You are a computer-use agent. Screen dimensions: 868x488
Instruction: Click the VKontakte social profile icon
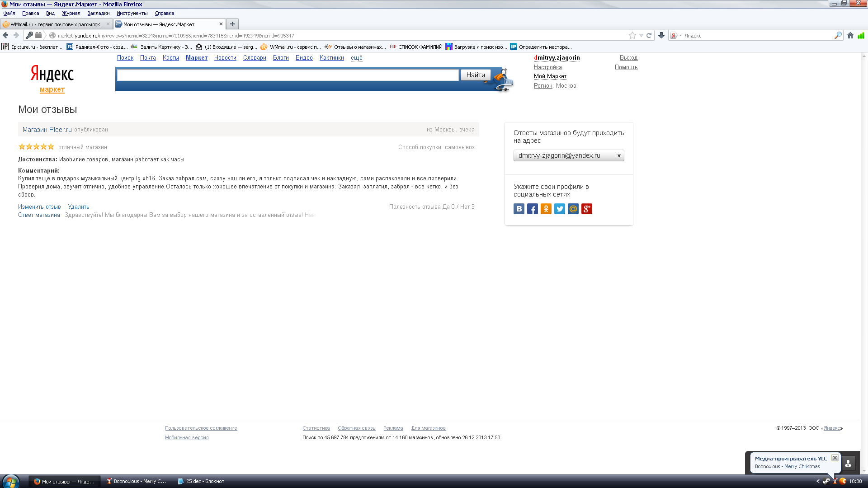click(x=519, y=209)
